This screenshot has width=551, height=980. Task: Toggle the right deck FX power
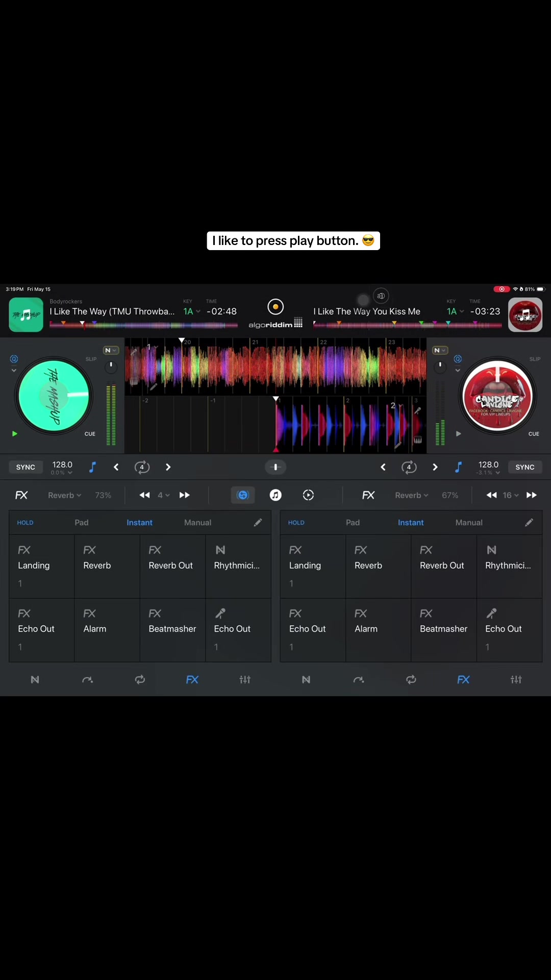click(x=368, y=495)
